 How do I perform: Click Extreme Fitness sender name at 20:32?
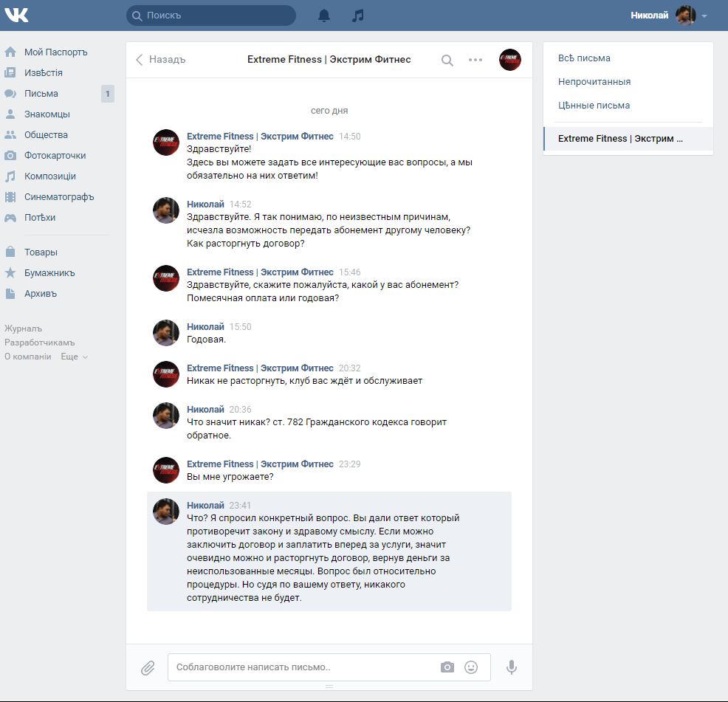[x=260, y=368]
